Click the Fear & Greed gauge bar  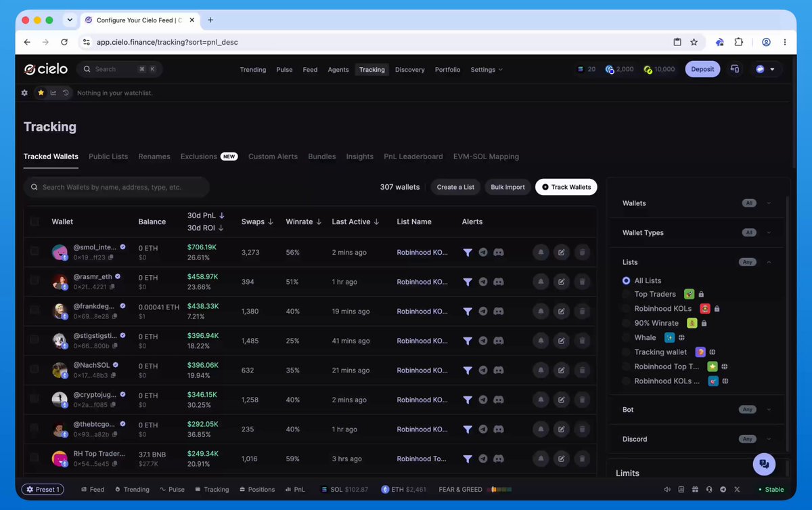501,489
